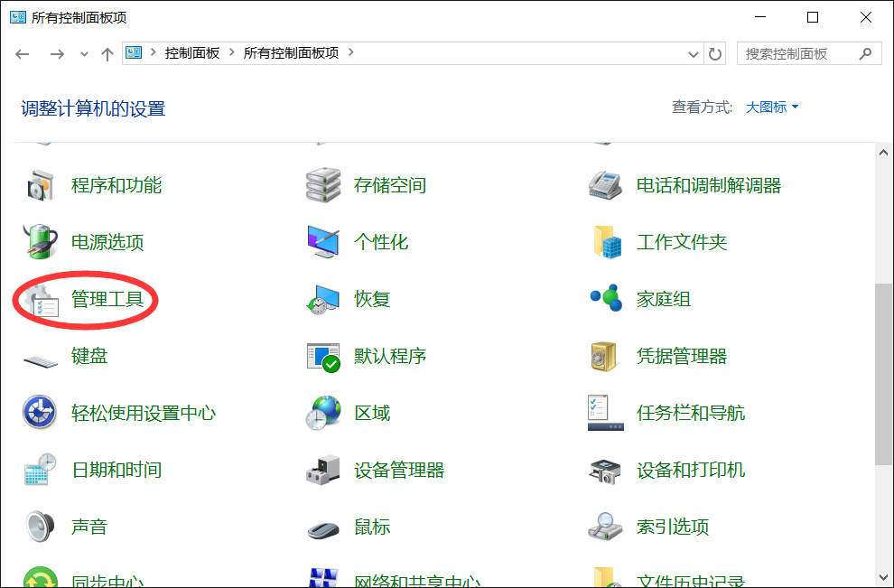Click the refresh button beside address bar
Viewport: 894px width, 588px height.
click(715, 53)
